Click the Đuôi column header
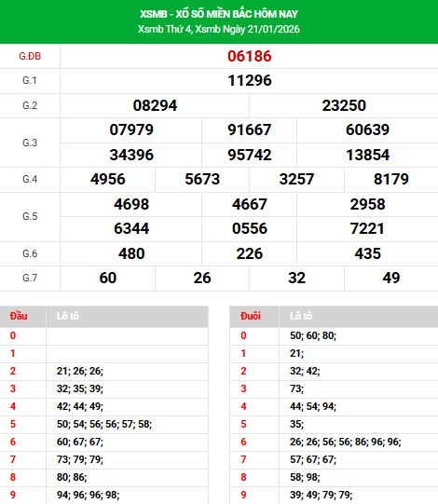Image resolution: width=438 pixels, height=504 pixels. point(251,317)
